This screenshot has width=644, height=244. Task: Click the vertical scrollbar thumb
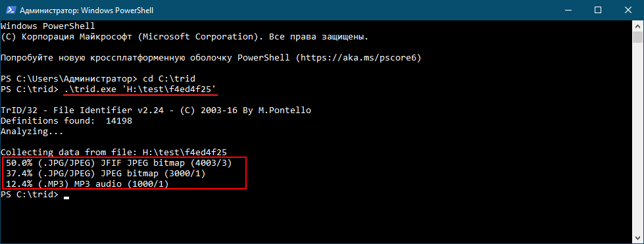(637, 37)
